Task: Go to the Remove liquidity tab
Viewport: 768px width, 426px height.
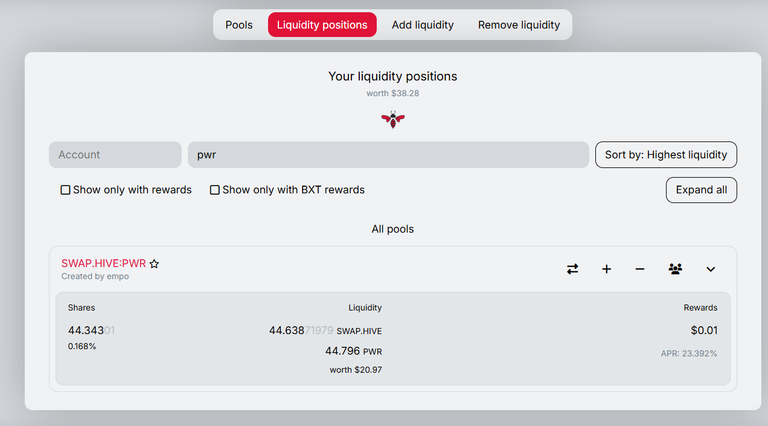Action: (x=519, y=25)
